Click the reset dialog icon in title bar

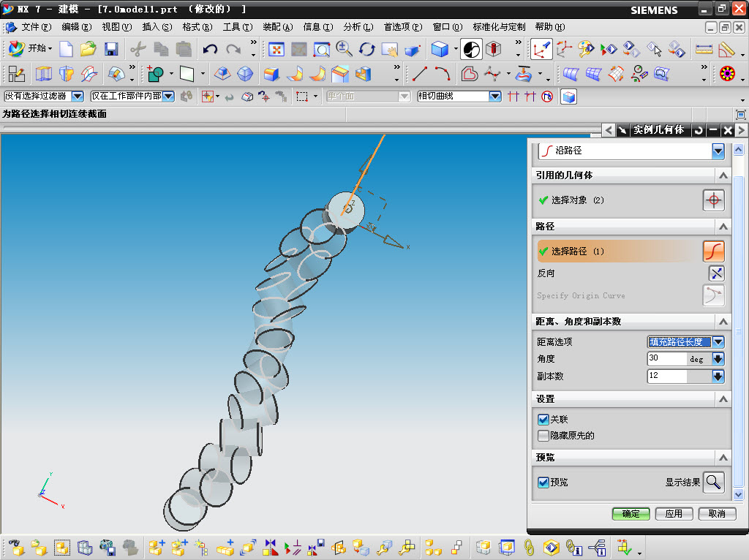[x=699, y=130]
